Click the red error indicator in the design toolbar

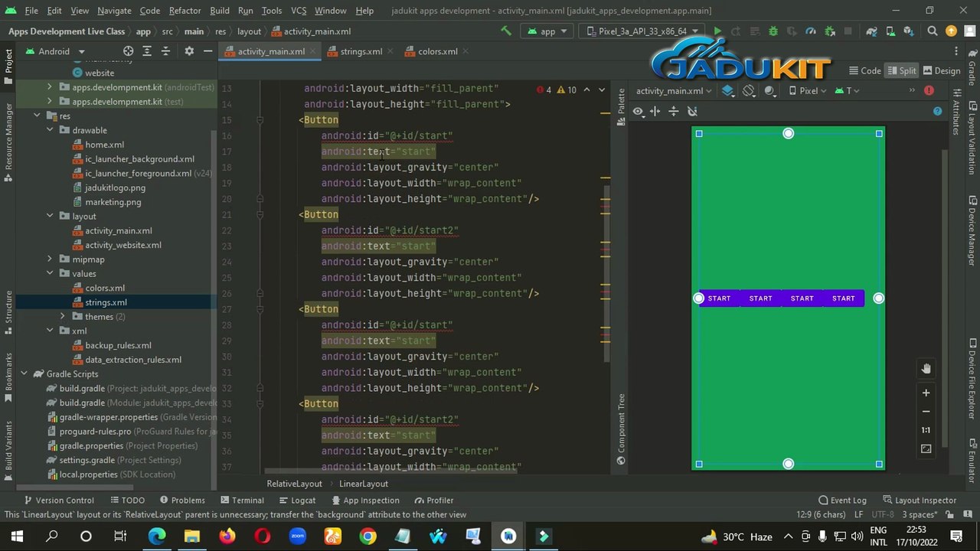(x=929, y=91)
